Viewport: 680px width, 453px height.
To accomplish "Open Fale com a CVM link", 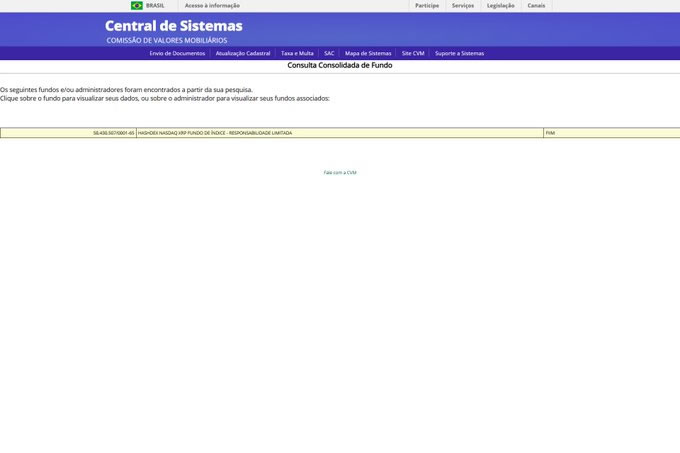I will tap(340, 173).
